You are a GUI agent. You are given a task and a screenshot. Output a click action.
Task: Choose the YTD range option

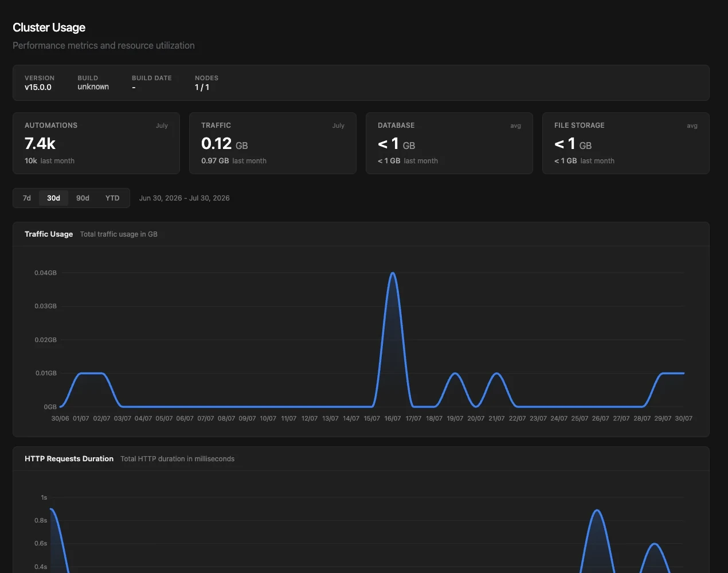112,198
